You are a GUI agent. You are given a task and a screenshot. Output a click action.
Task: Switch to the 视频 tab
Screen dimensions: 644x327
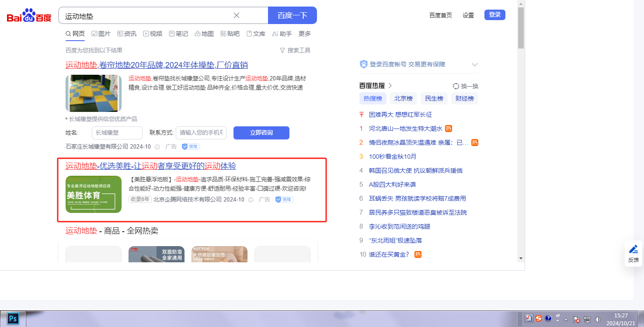pyautogui.click(x=153, y=34)
